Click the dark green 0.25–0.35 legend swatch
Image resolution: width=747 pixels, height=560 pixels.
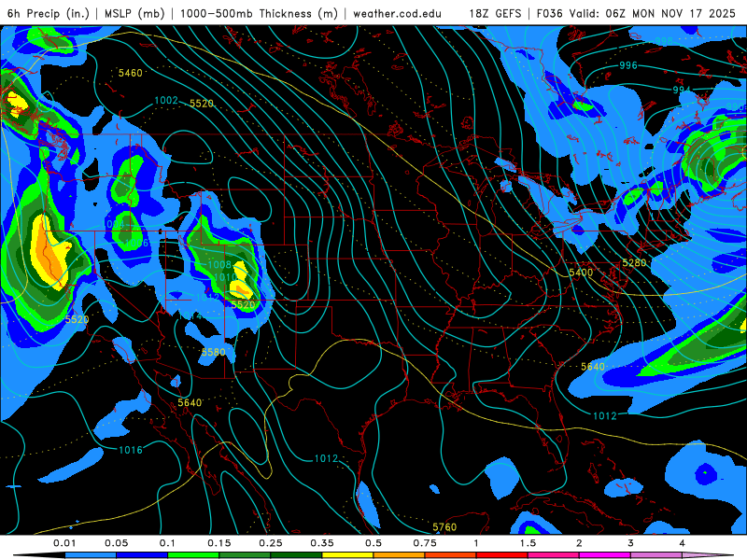tap(296, 555)
